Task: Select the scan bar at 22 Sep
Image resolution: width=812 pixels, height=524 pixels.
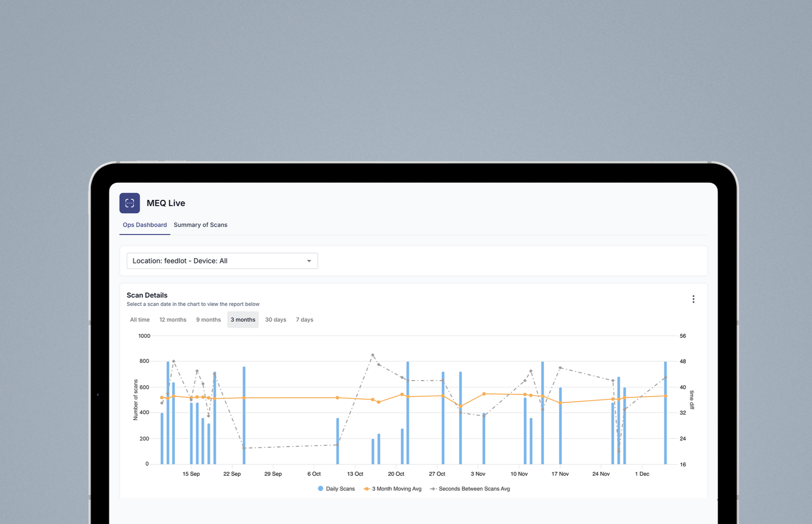Action: coord(244,415)
